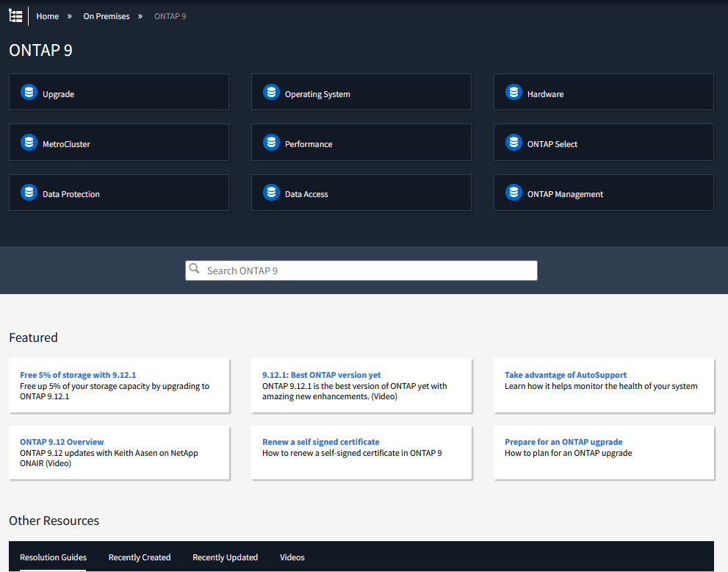Open 'Free 5% of storage with 9.12.1' article
Screen dimensions: 728x572
coord(78,375)
